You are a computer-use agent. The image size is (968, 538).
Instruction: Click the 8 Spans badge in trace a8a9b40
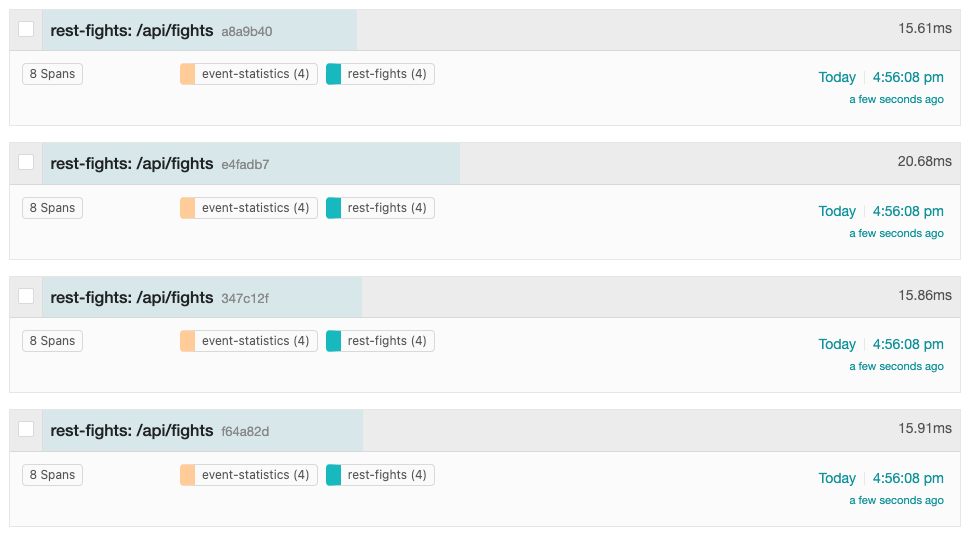52,74
